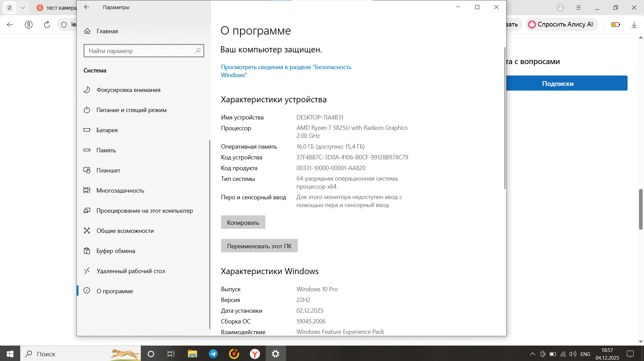Screen dimensions: 644x361
Task: Click the Многозадачность icon in sidebar
Action: tap(87, 191)
